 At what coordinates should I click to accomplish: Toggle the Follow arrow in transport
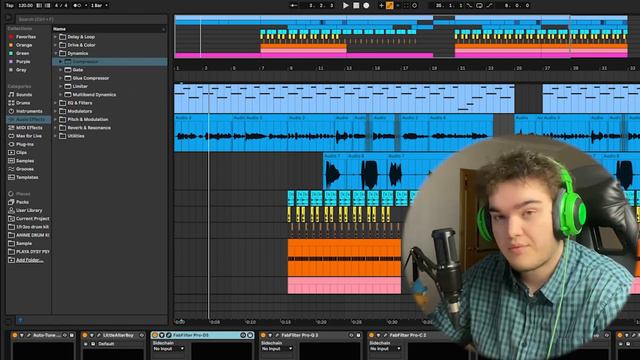point(293,5)
